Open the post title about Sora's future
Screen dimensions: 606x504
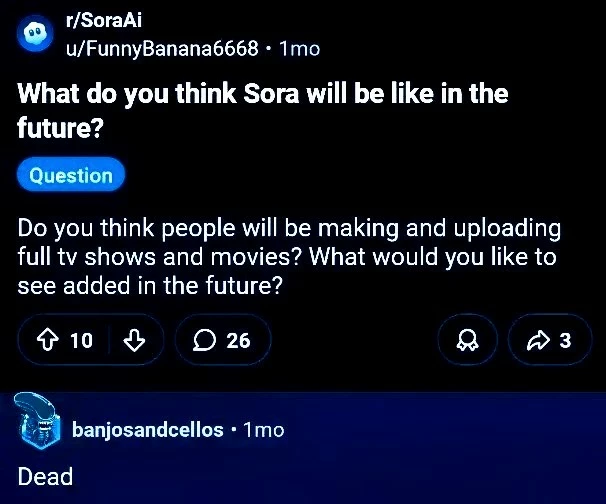[x=262, y=110]
